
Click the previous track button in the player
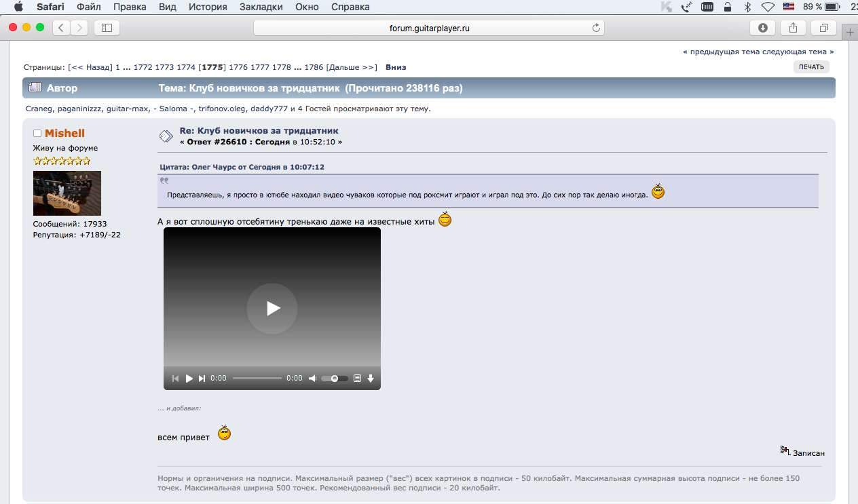pyautogui.click(x=176, y=379)
